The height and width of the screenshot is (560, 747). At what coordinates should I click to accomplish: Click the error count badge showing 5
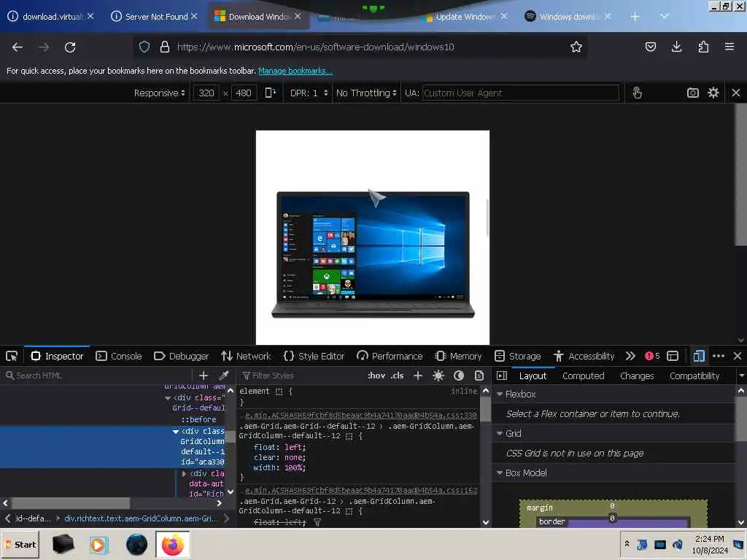(652, 356)
